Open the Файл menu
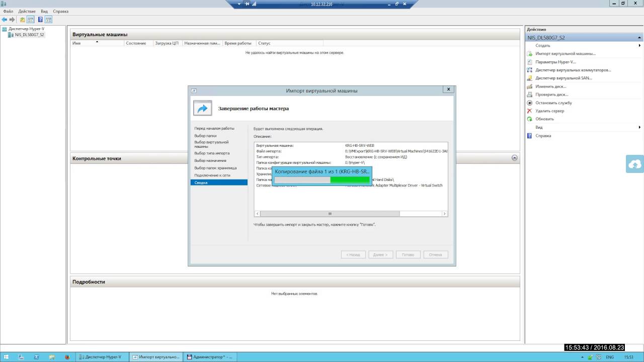644x362 pixels. point(8,11)
